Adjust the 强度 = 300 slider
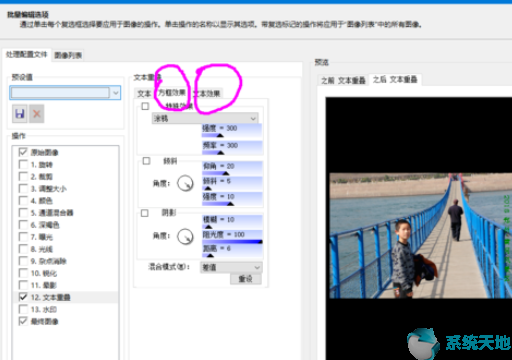The image size is (512, 360). pos(232,131)
